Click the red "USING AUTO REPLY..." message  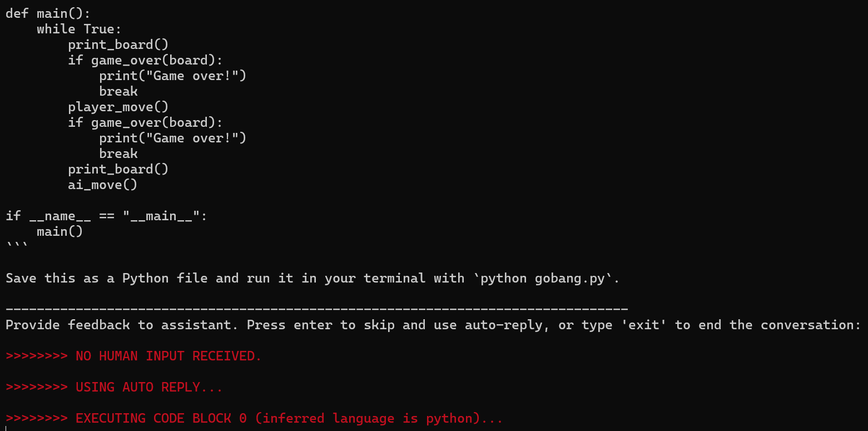click(x=149, y=387)
